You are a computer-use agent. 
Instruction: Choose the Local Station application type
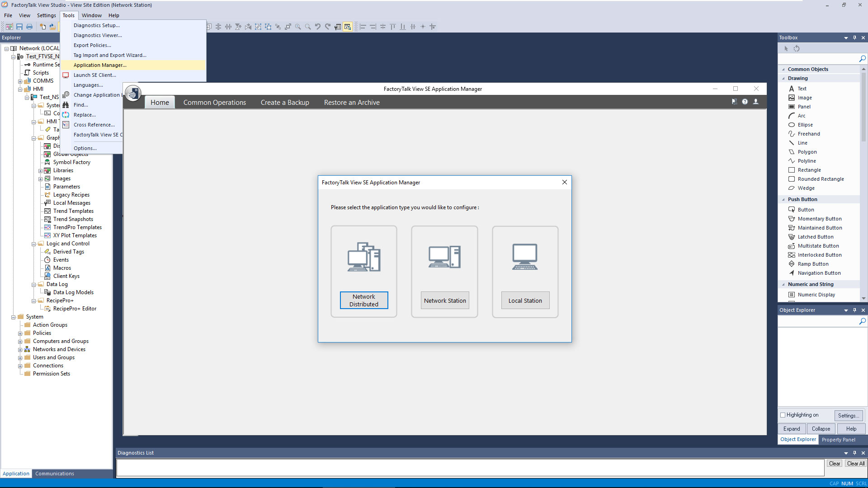(x=525, y=300)
